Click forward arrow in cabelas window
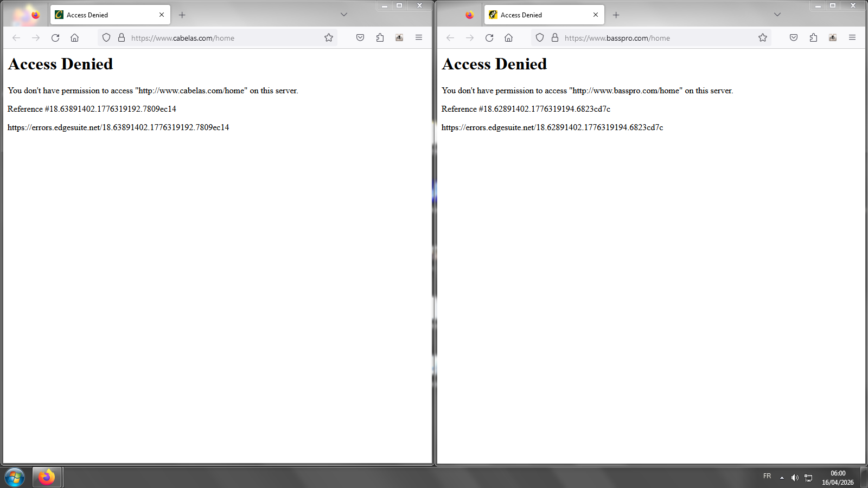This screenshot has height=488, width=868. point(36,38)
